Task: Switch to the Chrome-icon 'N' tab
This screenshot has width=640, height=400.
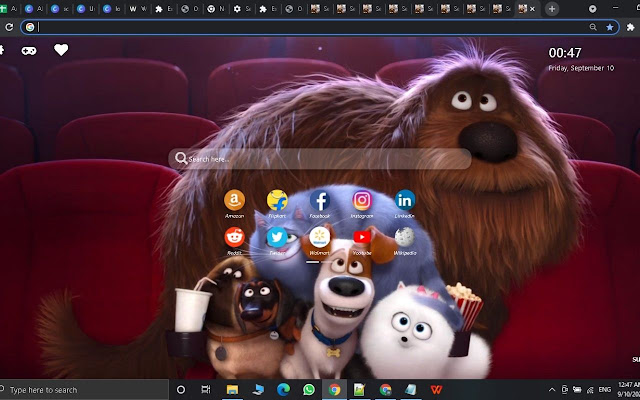Action: 216,9
